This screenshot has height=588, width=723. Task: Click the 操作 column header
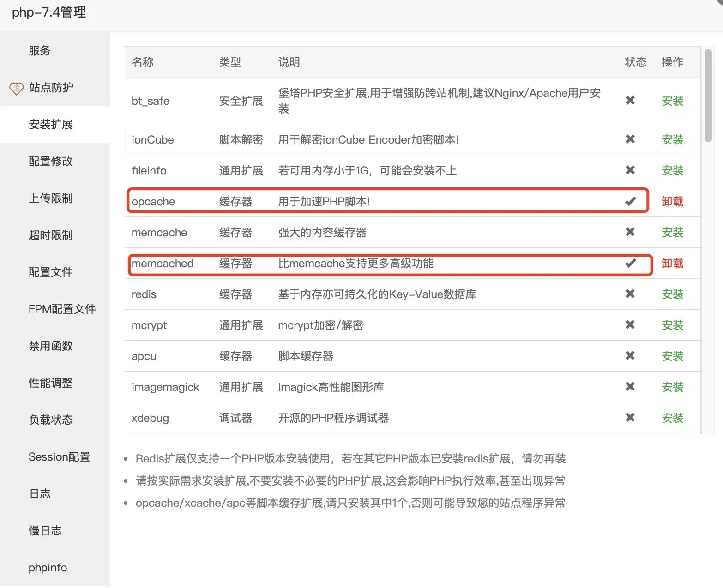672,62
